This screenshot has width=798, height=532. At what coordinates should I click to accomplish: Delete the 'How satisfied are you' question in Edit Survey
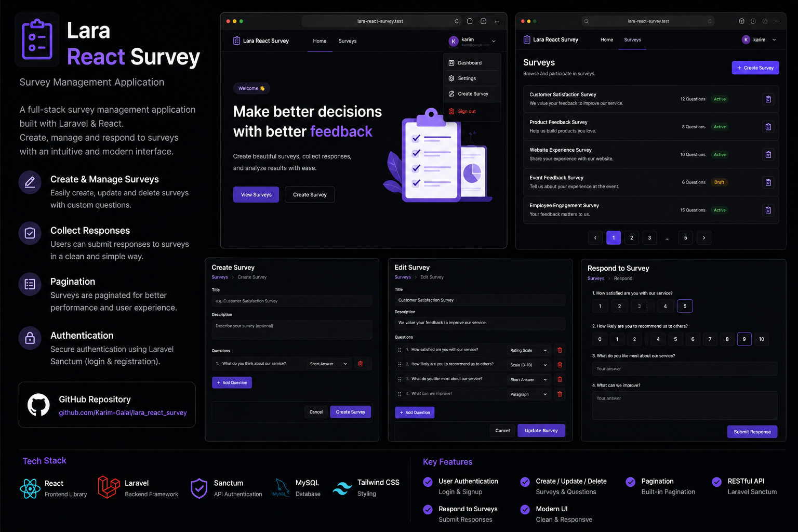(x=560, y=350)
